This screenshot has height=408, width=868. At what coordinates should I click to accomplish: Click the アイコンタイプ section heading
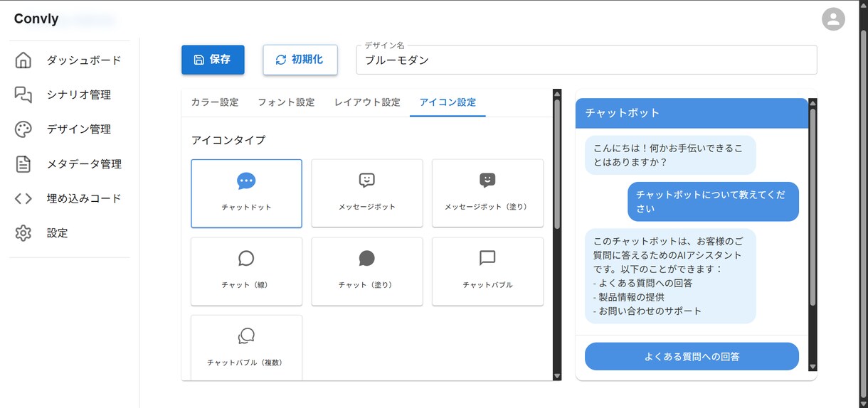(228, 140)
